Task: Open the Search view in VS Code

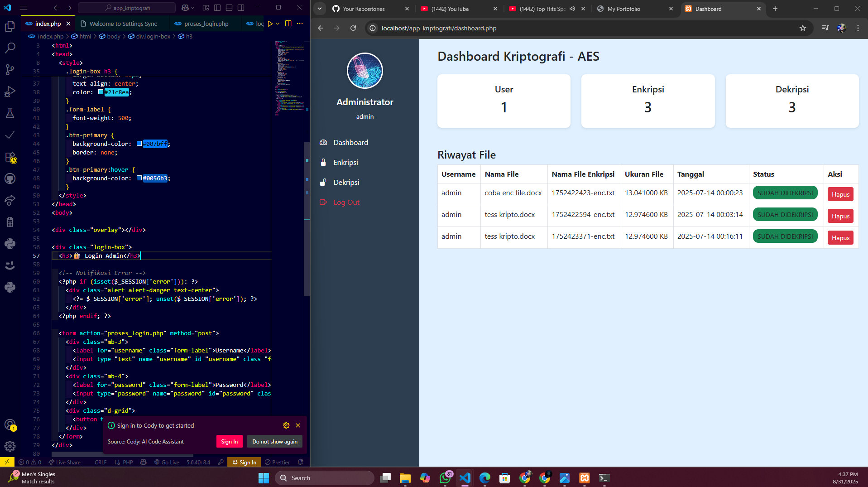Action: pyautogui.click(x=10, y=48)
